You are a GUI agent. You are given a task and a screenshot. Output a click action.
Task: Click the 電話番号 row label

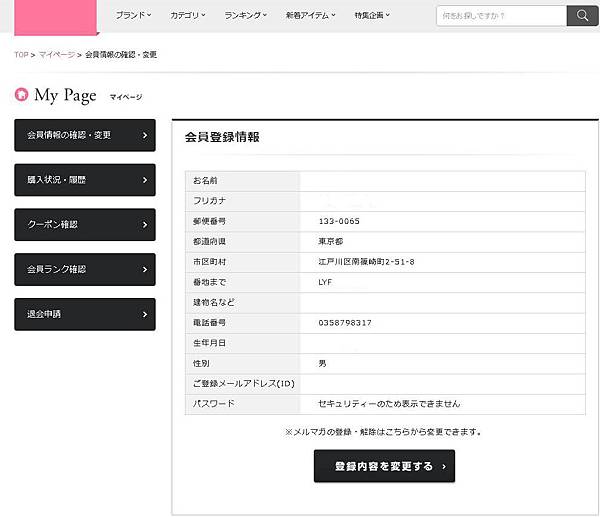coord(209,323)
